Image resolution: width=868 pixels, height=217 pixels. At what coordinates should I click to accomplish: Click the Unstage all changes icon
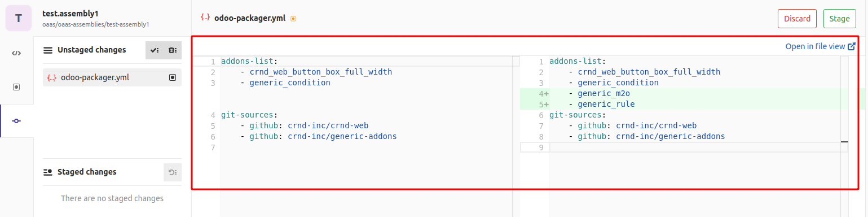pos(173,172)
